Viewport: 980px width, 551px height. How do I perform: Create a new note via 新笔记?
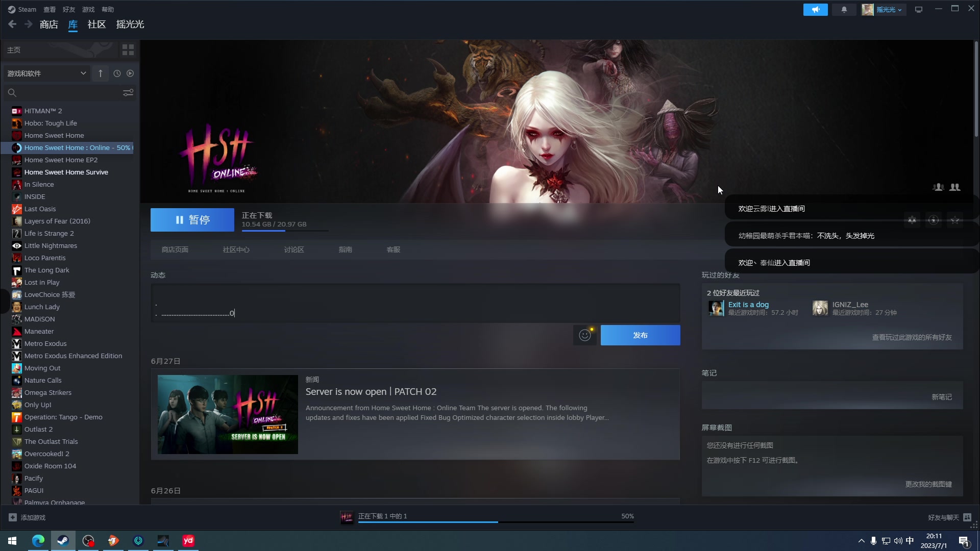click(942, 397)
